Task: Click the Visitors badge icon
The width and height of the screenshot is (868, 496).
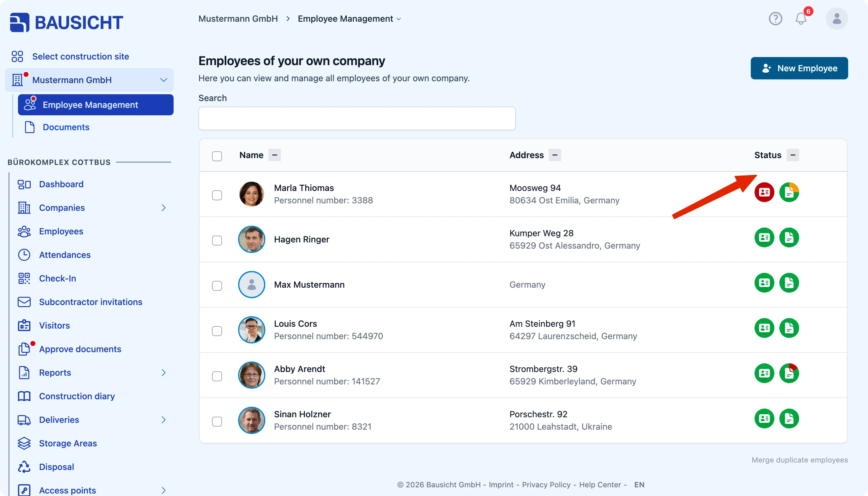Action: [x=24, y=325]
